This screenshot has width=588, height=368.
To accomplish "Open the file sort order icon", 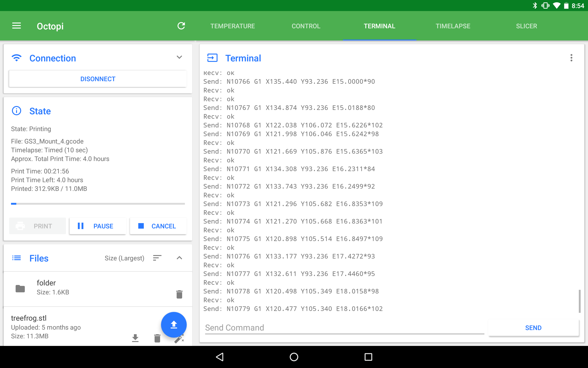I will [157, 258].
